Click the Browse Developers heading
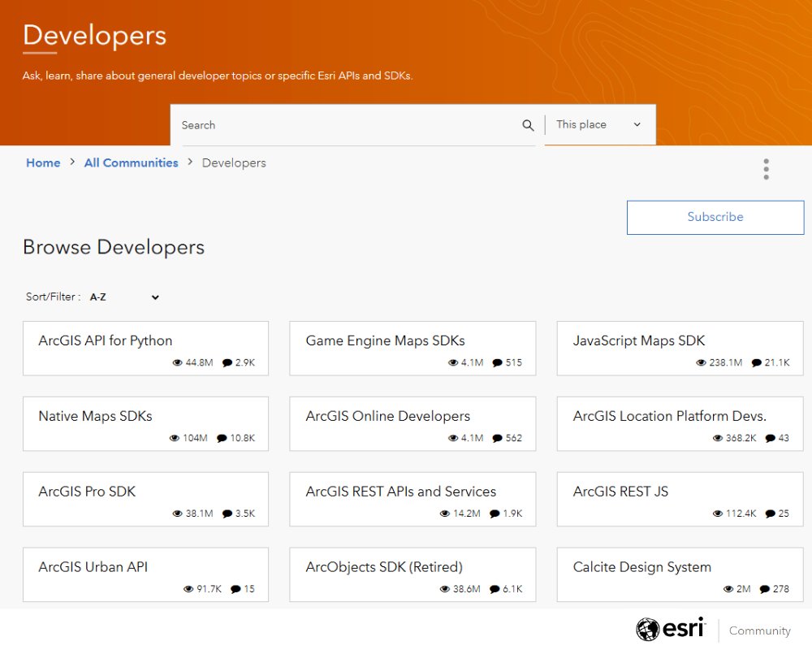The width and height of the screenshot is (812, 650). [x=114, y=247]
